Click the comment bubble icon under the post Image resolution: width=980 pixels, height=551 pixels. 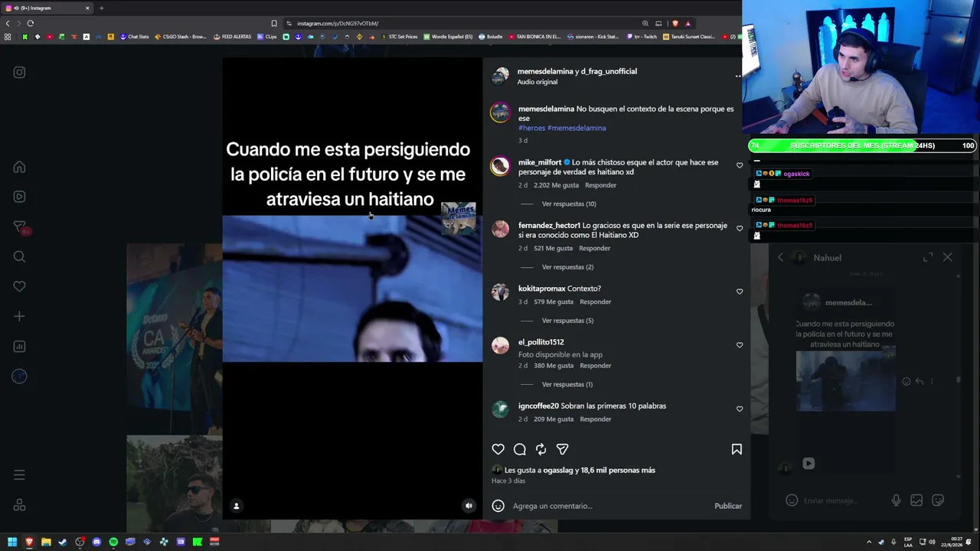pos(520,449)
